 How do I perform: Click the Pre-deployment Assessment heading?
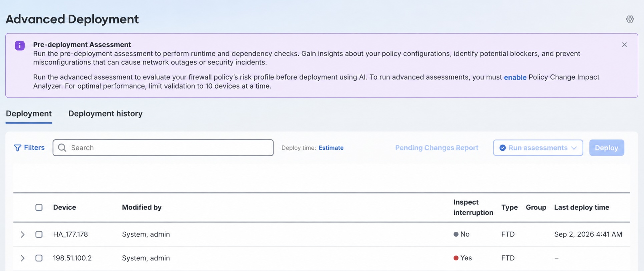pos(82,45)
